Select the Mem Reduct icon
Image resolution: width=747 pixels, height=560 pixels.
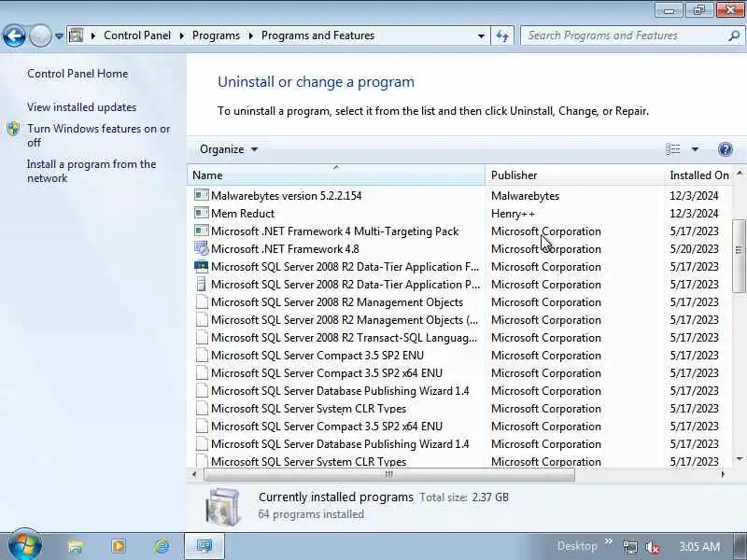(202, 213)
